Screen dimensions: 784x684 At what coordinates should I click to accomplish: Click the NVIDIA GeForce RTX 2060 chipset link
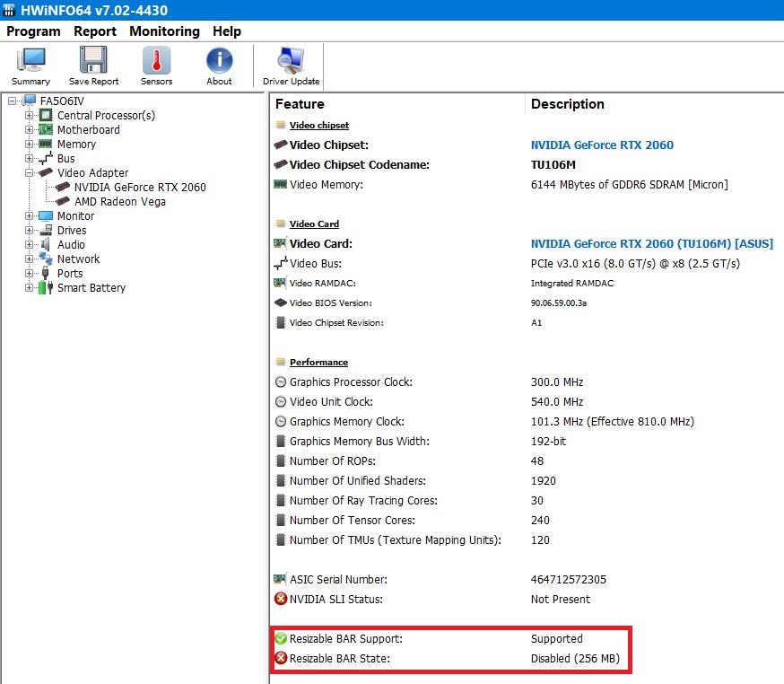coord(602,145)
